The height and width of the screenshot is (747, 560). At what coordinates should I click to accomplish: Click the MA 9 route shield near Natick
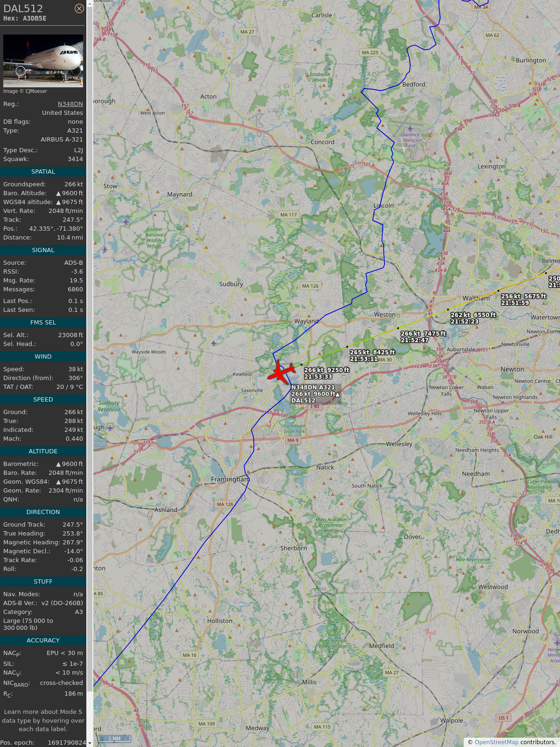[x=293, y=440]
